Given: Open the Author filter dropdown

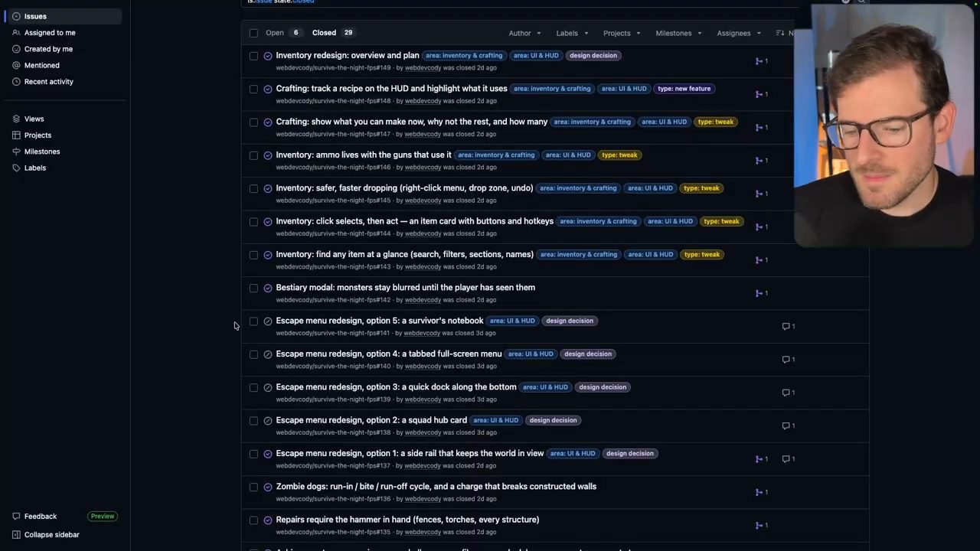Looking at the screenshot, I should click(524, 33).
